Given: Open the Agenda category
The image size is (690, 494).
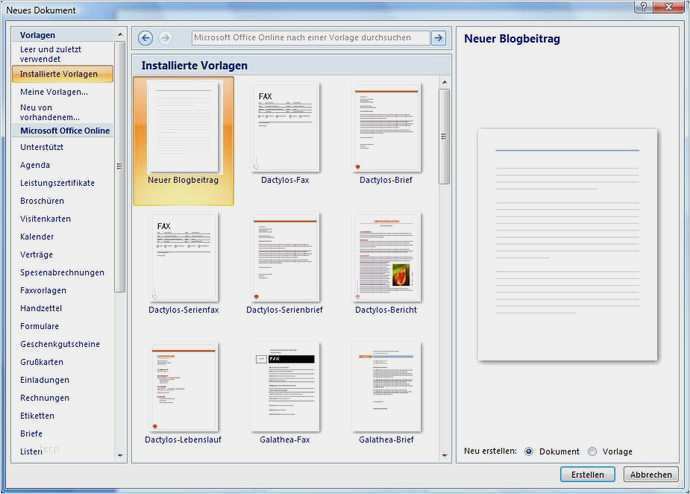Looking at the screenshot, I should pos(35,165).
